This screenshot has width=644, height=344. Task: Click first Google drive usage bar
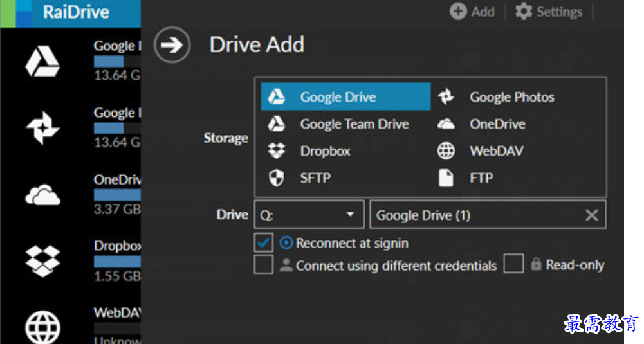click(x=118, y=61)
